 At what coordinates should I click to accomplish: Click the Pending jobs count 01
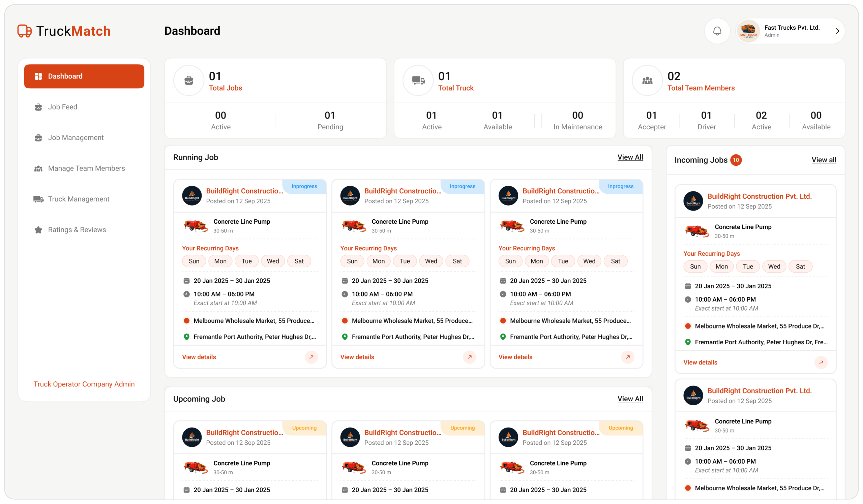(330, 116)
